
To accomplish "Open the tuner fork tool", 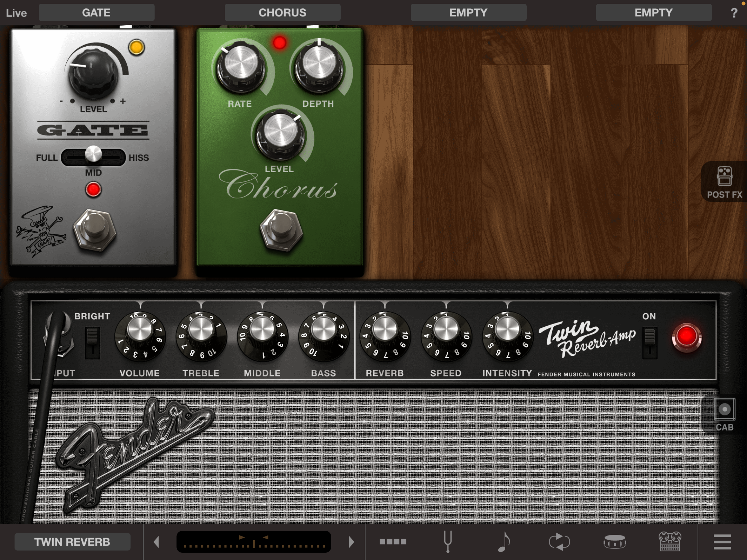I will [448, 541].
